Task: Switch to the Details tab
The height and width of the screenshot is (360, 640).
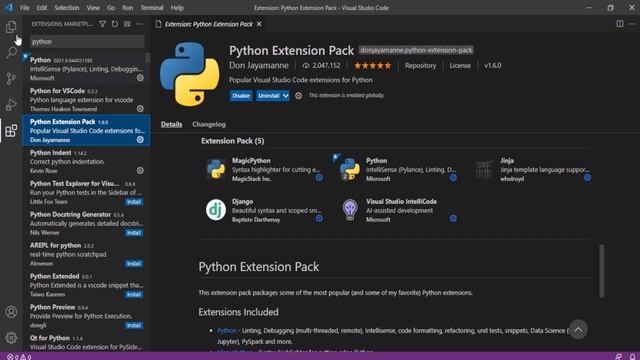Action: click(x=171, y=124)
